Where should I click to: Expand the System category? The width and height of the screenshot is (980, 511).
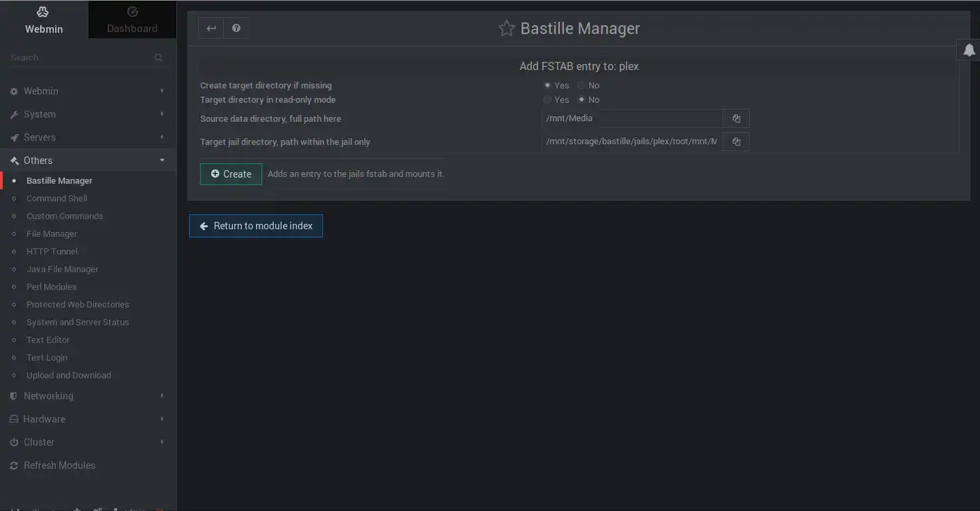(88, 114)
